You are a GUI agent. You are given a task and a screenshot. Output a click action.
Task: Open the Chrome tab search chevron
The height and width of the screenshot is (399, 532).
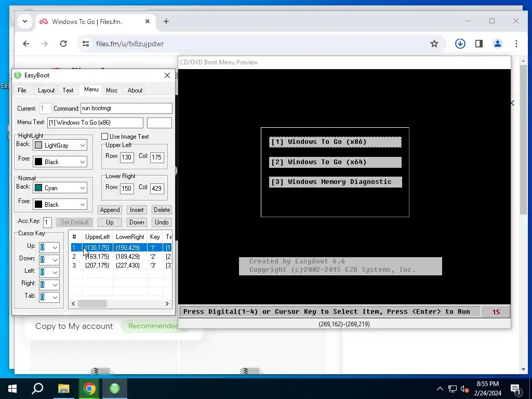[25, 21]
